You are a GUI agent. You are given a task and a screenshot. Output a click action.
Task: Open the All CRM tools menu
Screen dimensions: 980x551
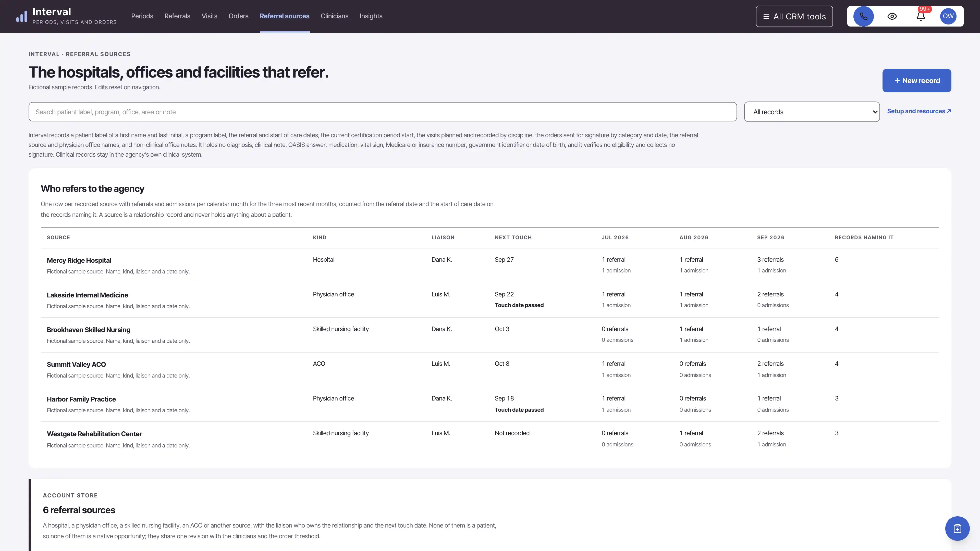click(x=794, y=16)
